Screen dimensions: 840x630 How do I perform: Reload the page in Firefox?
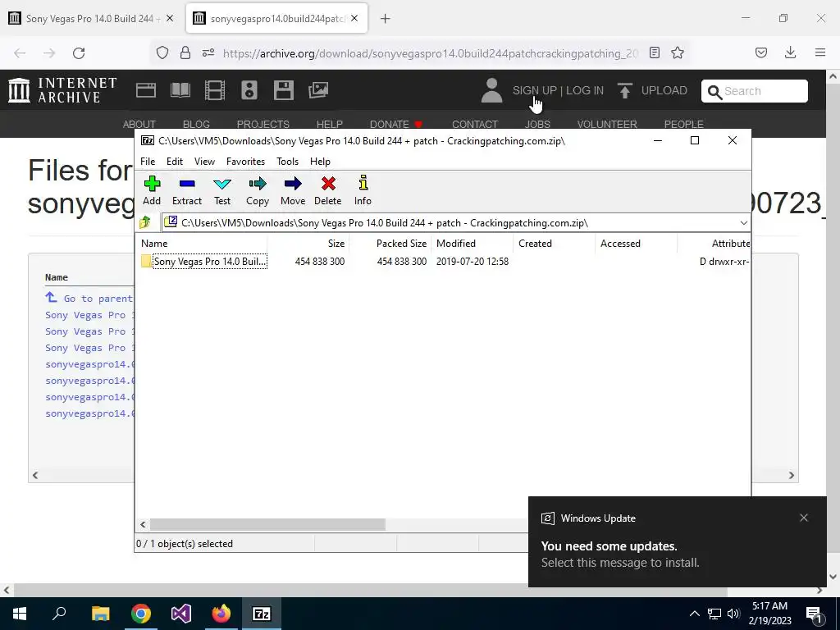point(79,53)
